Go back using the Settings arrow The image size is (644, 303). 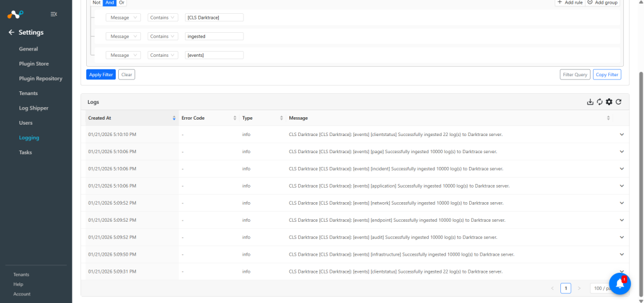pyautogui.click(x=11, y=32)
